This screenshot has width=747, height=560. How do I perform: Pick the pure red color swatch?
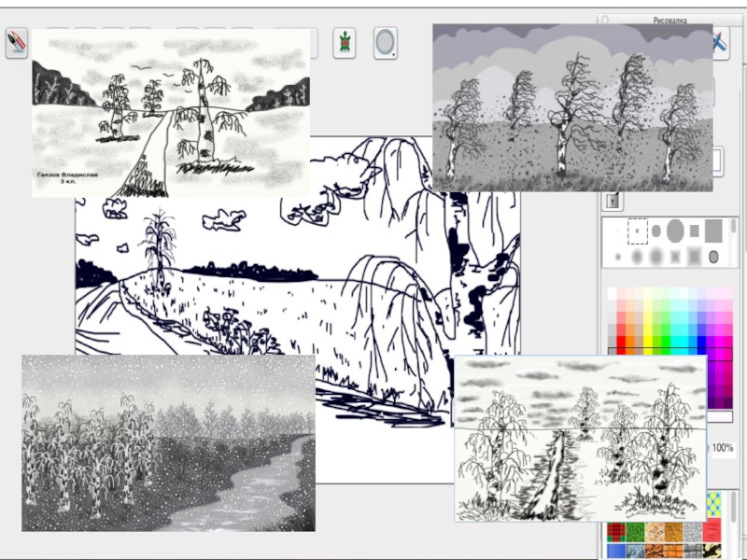pyautogui.click(x=621, y=342)
